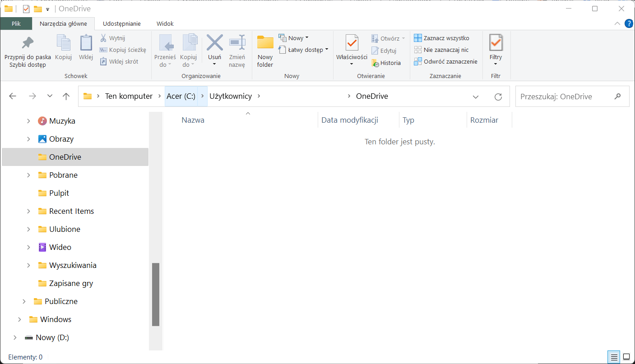Pin to Quick access (Przypnij do paska)
The width and height of the screenshot is (635, 364).
tap(28, 51)
